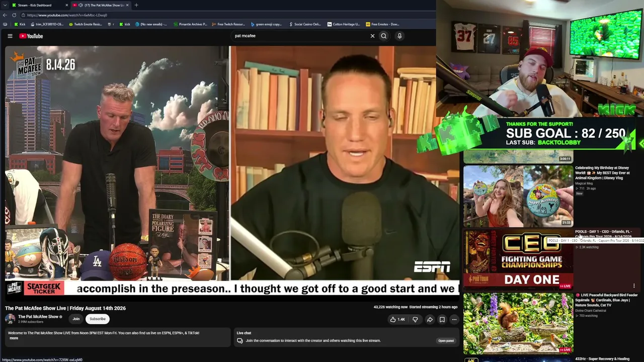
Task: Close the Stream - Kick Dashboard tab
Action: [x=66, y=5]
